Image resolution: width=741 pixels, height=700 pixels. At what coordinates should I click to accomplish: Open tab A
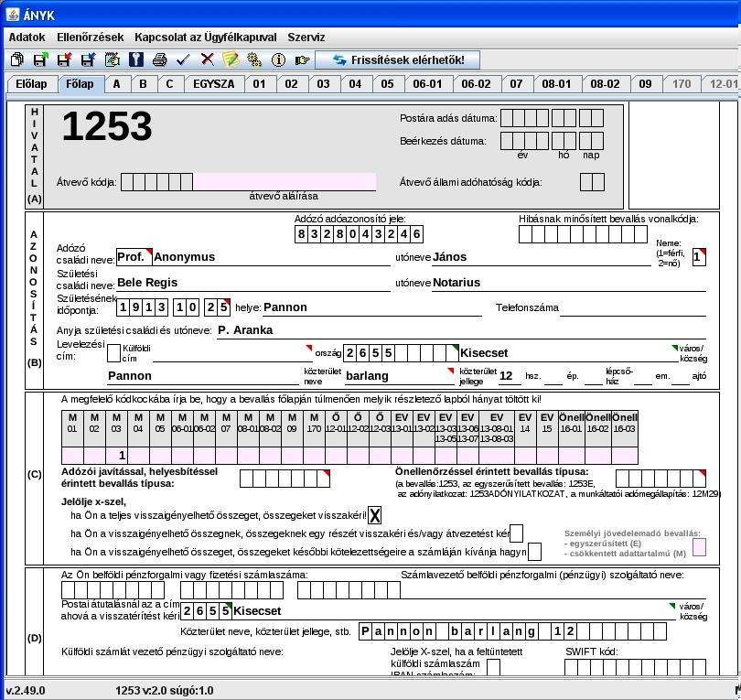[116, 84]
